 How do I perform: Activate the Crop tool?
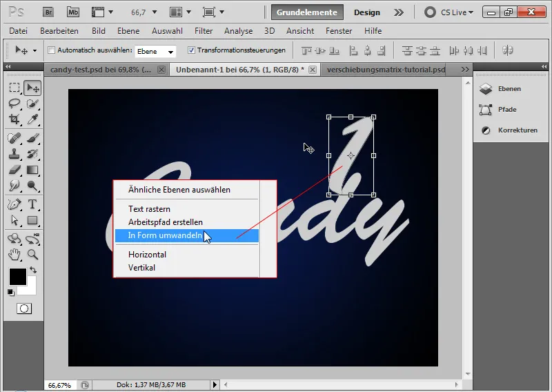[14, 119]
